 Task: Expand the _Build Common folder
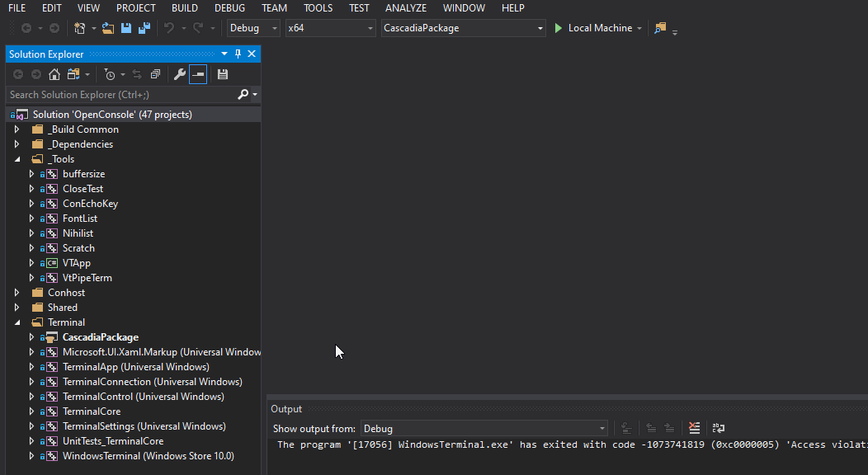[x=17, y=129]
